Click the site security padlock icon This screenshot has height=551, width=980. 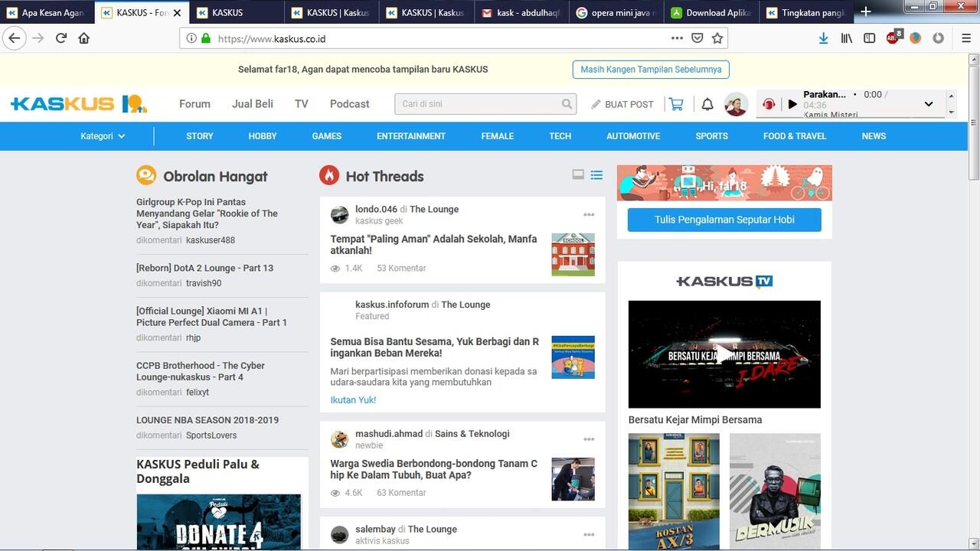[x=206, y=38]
